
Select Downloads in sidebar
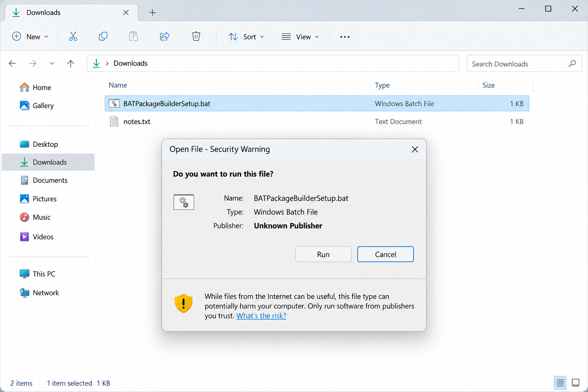pos(48,162)
